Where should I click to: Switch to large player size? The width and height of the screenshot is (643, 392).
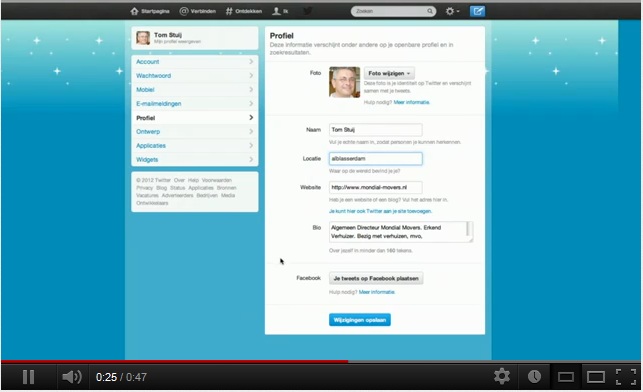(595, 377)
